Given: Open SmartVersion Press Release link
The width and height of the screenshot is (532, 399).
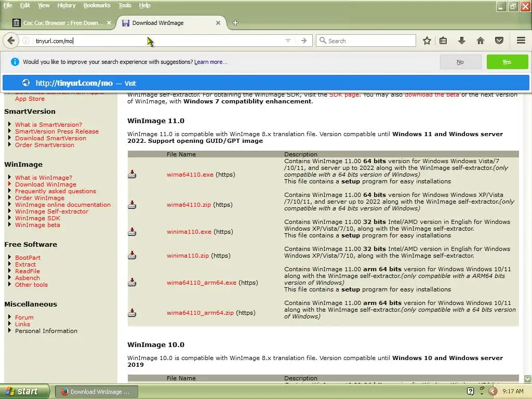Looking at the screenshot, I should [57, 131].
